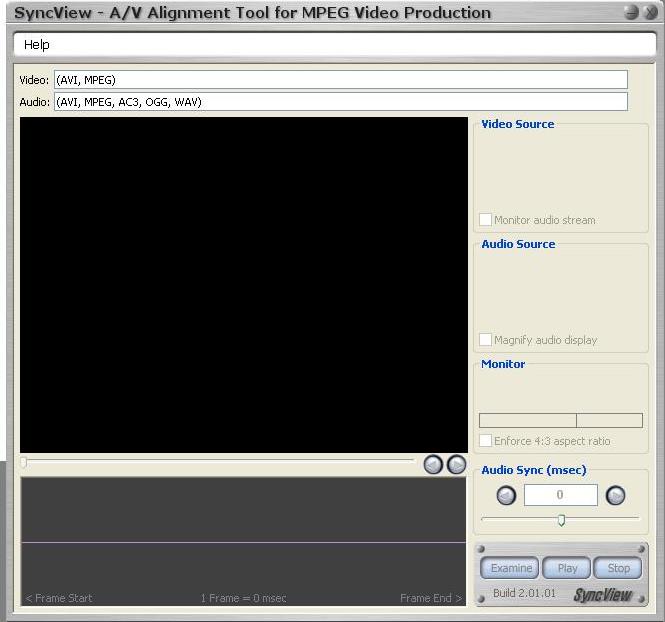Enable Monitor audio stream checkbox
Image resolution: width=665 pixels, height=622 pixels.
click(485, 220)
